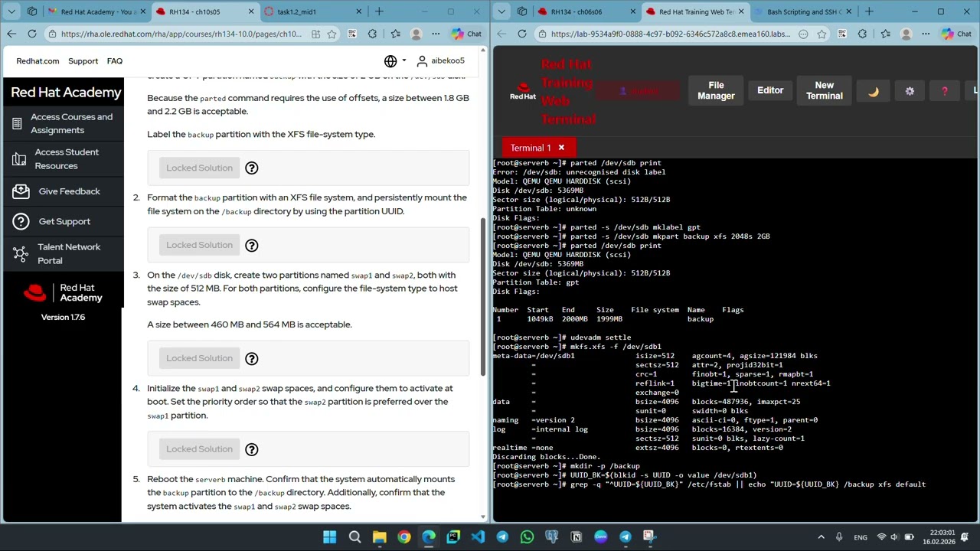980x551 pixels.
Task: Open the ENG language switcher
Action: tap(861, 536)
